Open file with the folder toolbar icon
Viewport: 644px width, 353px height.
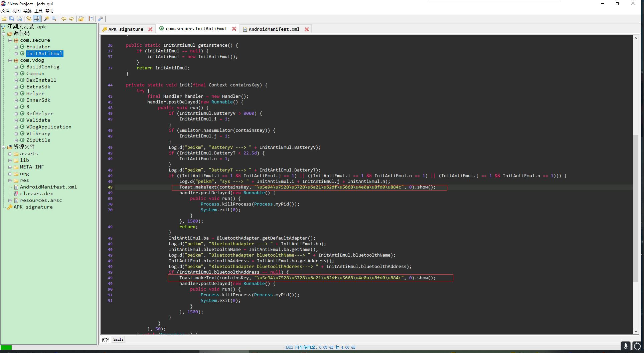(4, 19)
